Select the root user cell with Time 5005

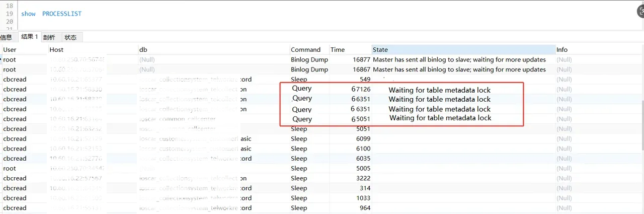10,168
